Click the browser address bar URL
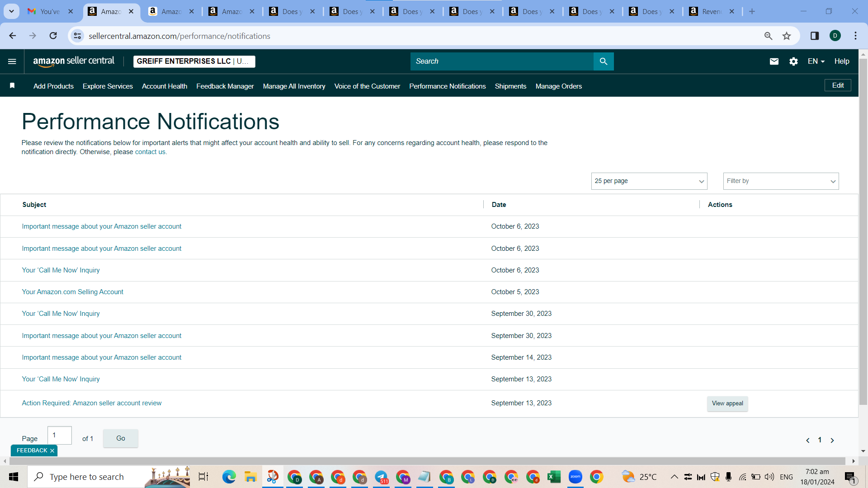This screenshot has width=868, height=488. [179, 36]
